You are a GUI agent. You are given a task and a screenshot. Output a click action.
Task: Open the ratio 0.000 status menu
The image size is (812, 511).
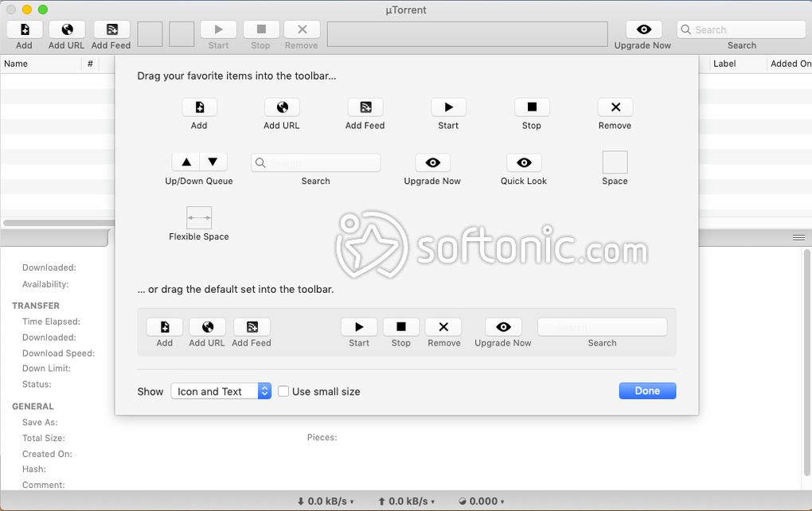[482, 501]
